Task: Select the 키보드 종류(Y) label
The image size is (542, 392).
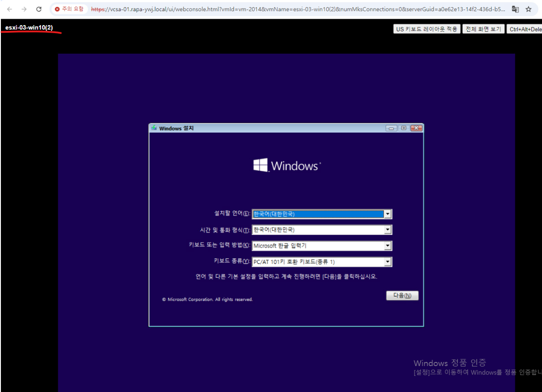Action: 232,261
